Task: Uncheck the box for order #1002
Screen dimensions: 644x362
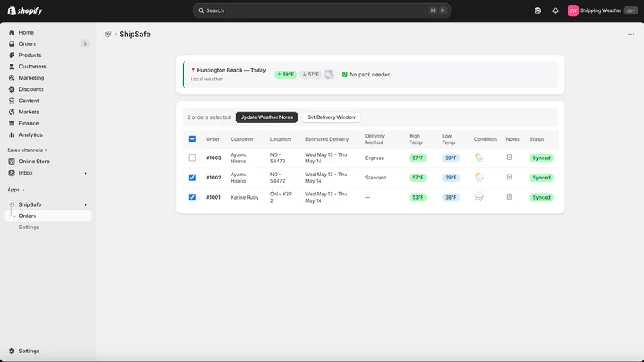Action: [192, 178]
